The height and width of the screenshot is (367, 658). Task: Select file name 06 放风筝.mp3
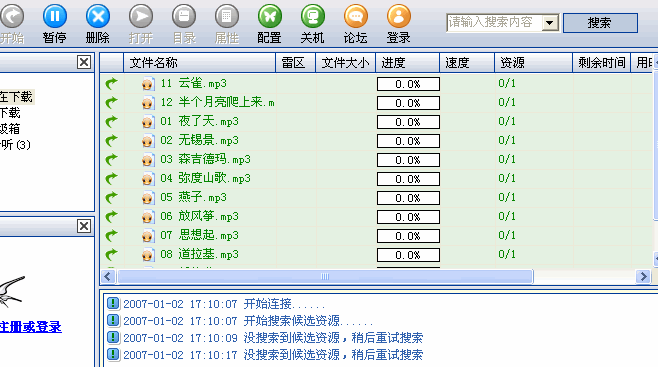pyautogui.click(x=199, y=216)
